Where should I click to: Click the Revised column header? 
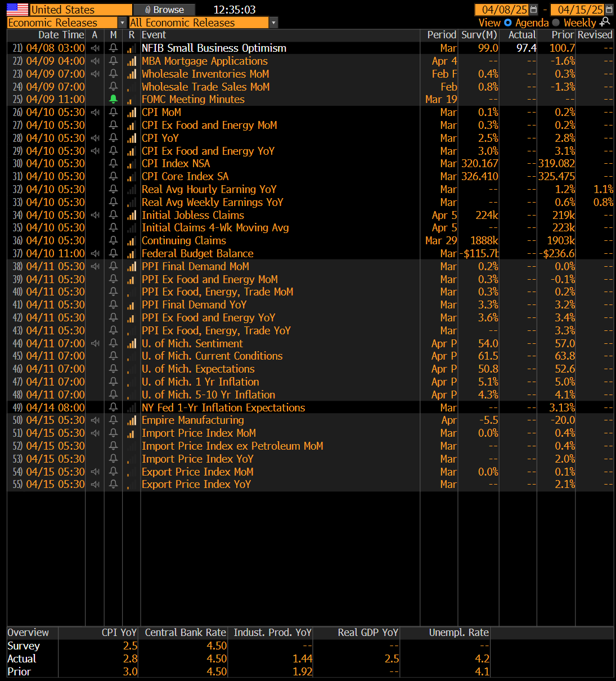[595, 35]
